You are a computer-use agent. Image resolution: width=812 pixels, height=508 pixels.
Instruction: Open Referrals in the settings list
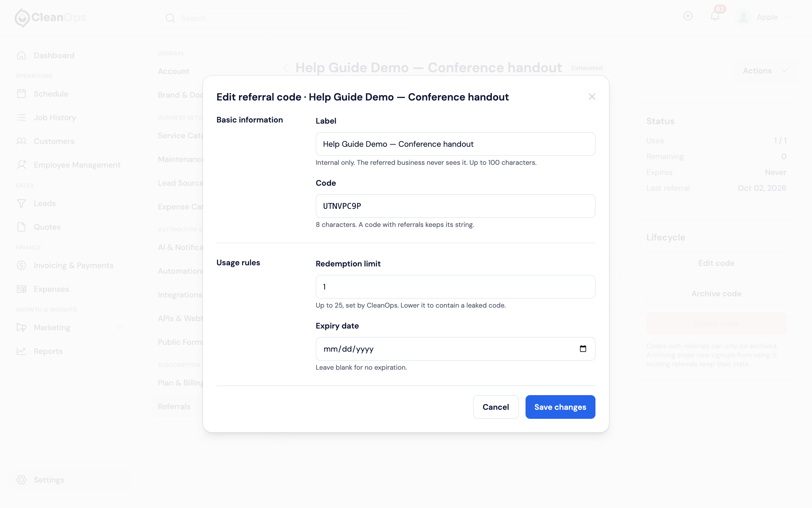point(174,406)
